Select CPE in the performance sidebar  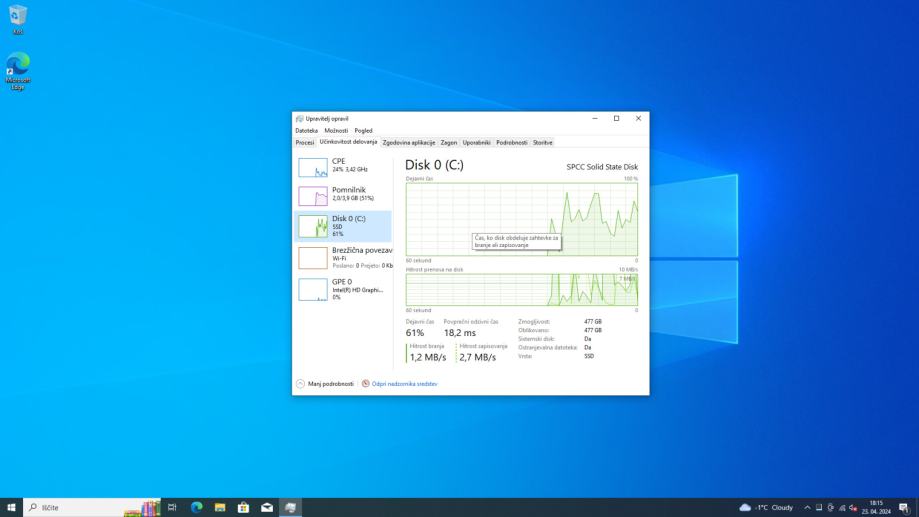click(x=344, y=165)
